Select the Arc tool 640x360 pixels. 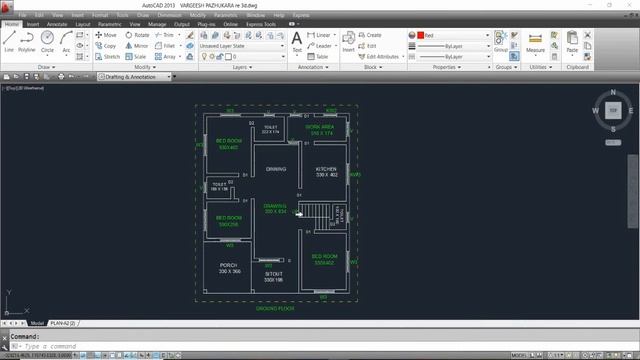(x=66, y=42)
